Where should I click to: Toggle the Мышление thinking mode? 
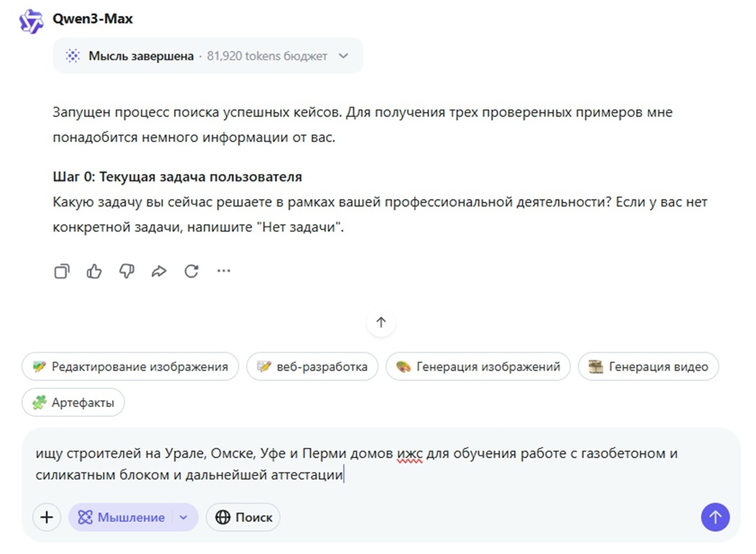125,517
